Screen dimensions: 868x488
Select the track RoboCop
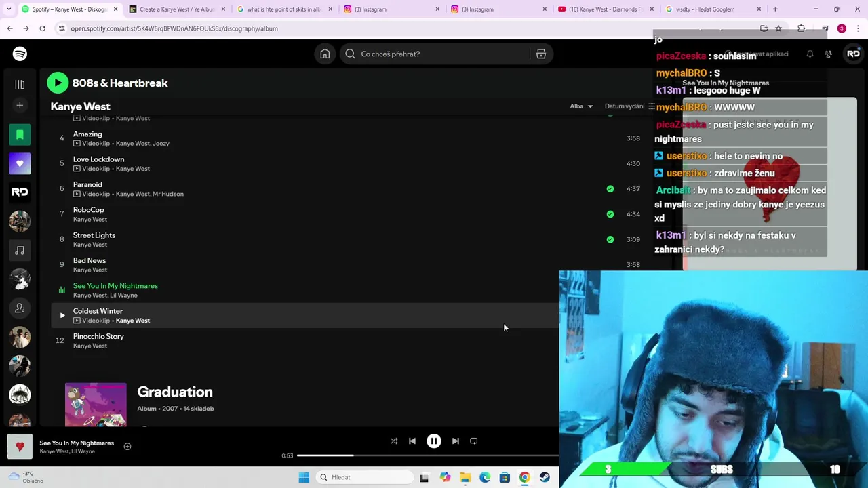tap(88, 210)
